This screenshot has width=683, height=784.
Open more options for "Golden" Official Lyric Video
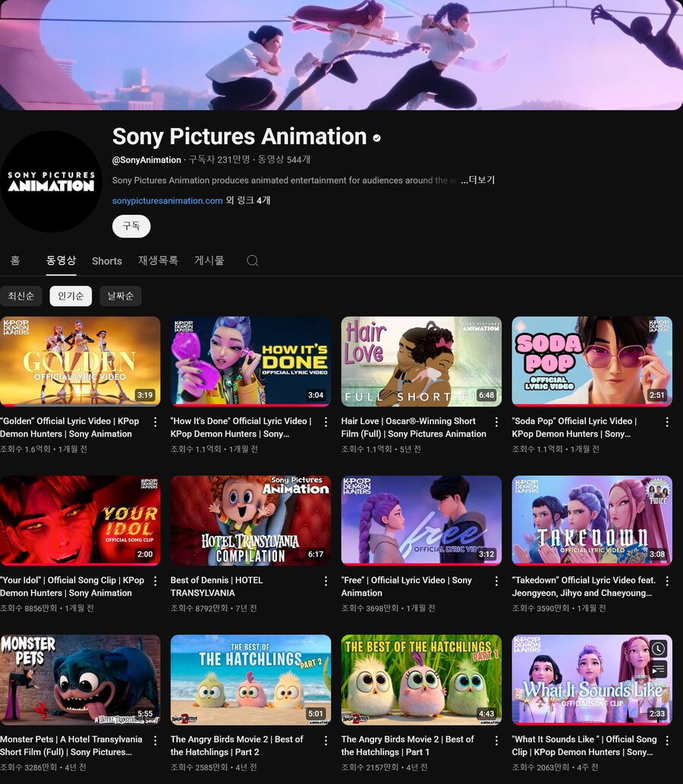156,422
